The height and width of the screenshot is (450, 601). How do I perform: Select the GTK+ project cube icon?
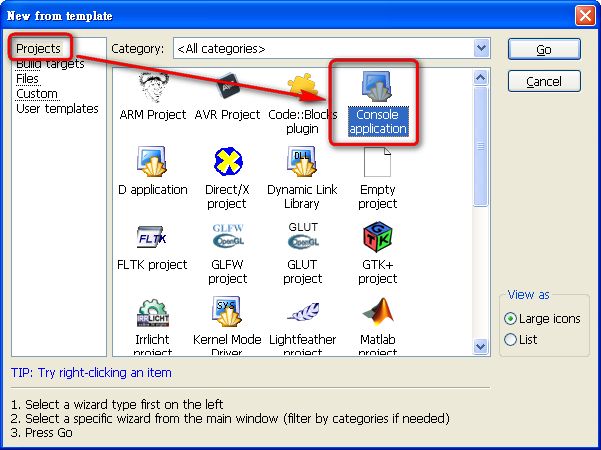point(378,236)
